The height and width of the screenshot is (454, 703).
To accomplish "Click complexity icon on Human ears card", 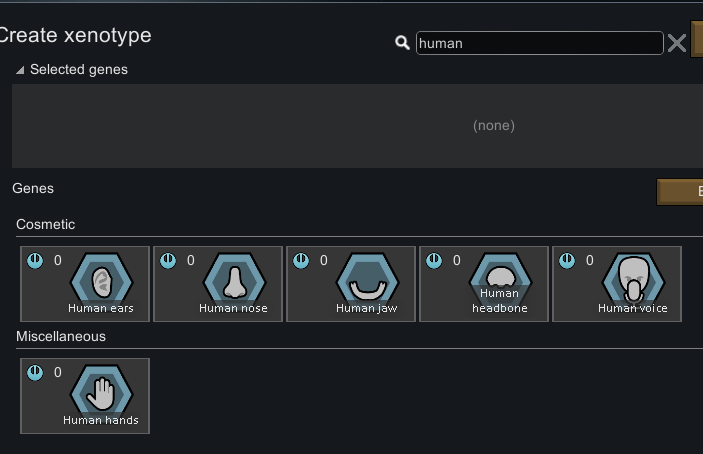I will pyautogui.click(x=35, y=260).
